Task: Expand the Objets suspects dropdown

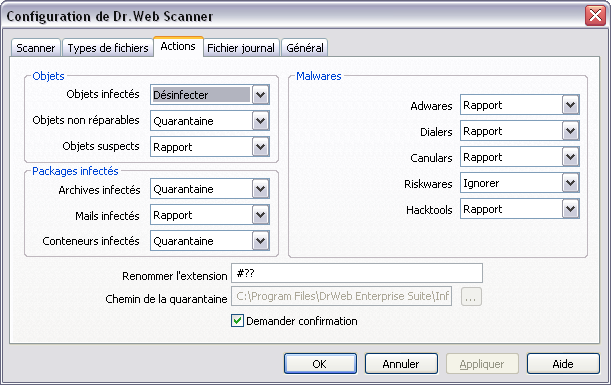Action: coord(260,147)
